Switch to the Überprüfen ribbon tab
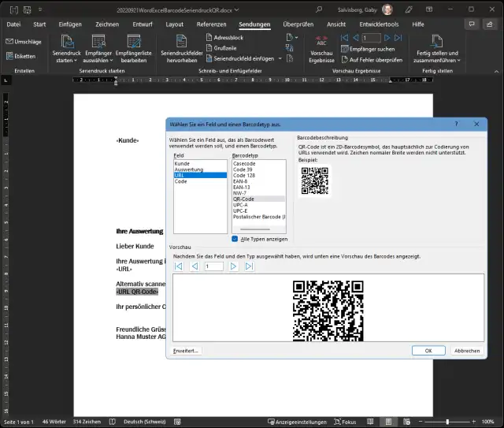This screenshot has width=504, height=428. [x=297, y=24]
